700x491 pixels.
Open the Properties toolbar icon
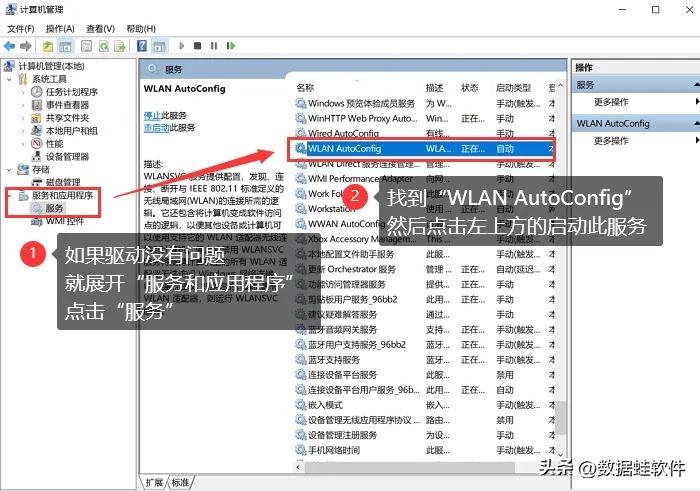[86, 46]
